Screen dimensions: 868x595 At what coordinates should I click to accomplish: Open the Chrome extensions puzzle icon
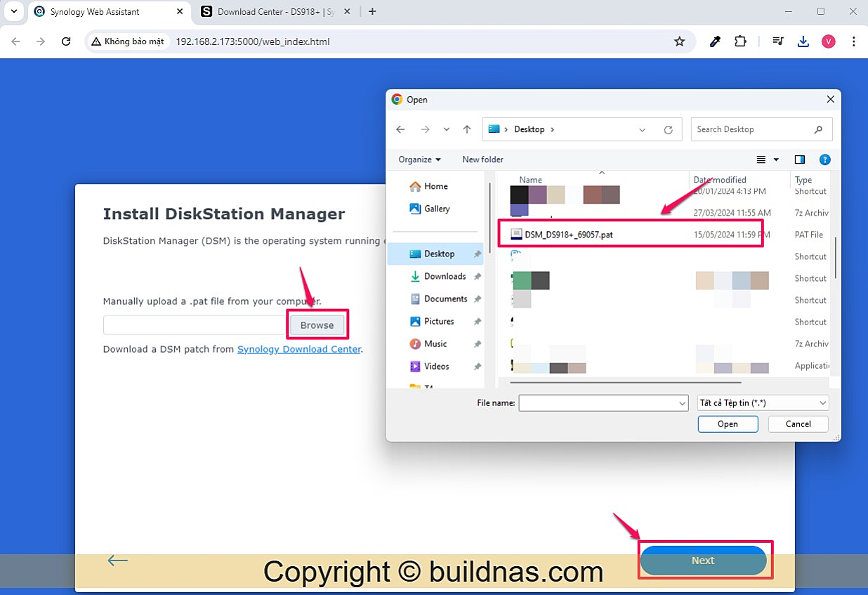(x=740, y=41)
